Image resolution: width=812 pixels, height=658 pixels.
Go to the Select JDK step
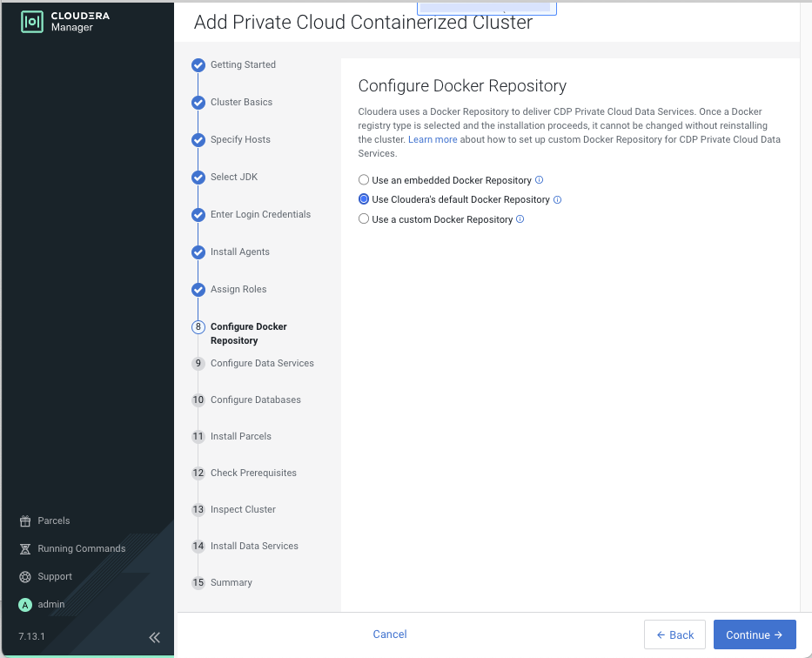tap(234, 177)
